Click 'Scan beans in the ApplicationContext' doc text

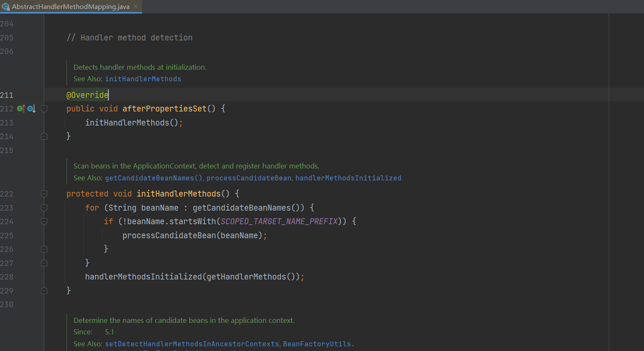coord(134,166)
